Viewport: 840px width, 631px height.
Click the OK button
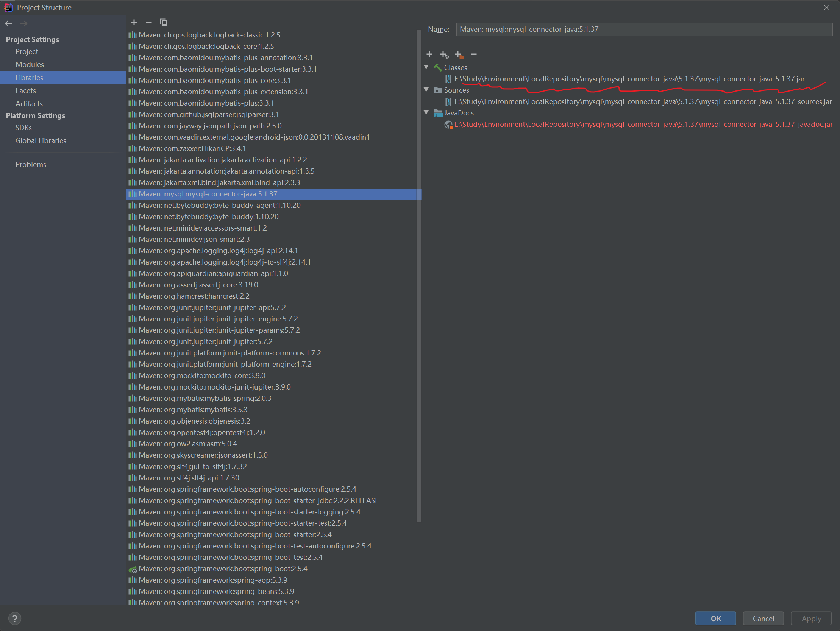[716, 619]
